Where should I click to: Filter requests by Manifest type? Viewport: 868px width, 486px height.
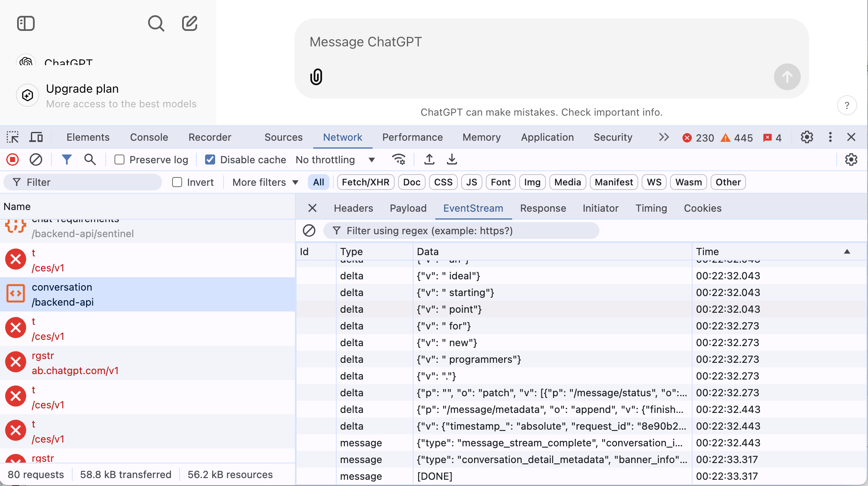point(614,182)
